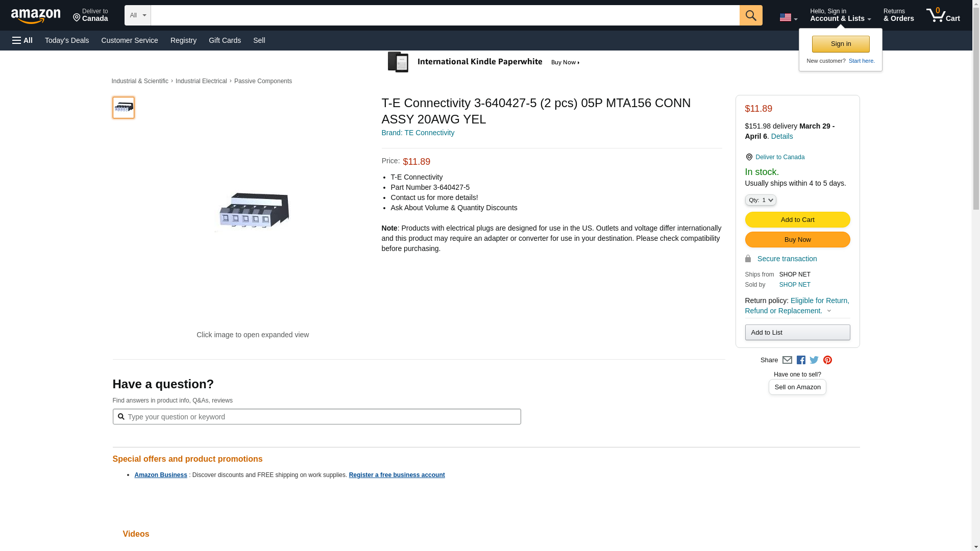Share product on Pinterest

[827, 360]
